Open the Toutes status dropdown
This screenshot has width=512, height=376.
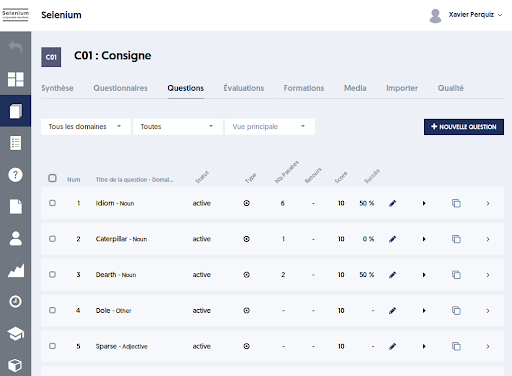click(178, 127)
